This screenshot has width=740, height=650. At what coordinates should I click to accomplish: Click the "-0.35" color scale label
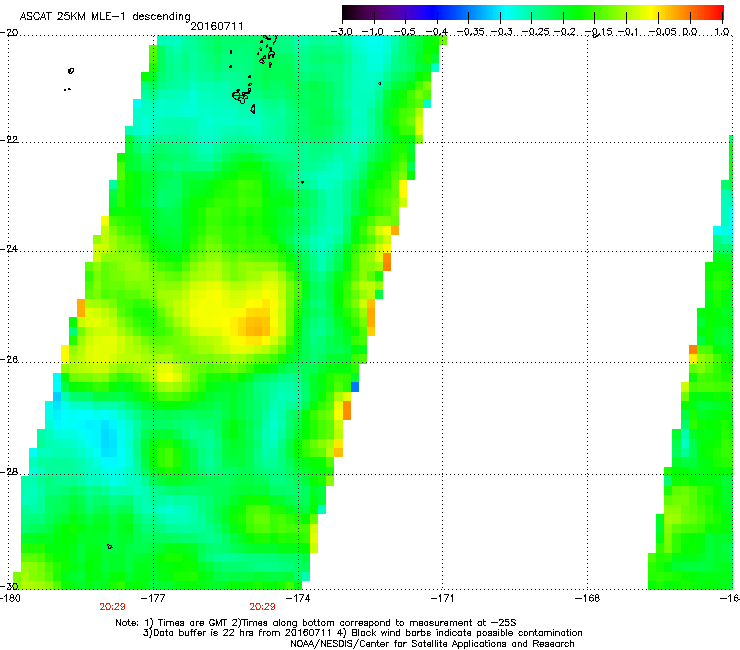[471, 32]
